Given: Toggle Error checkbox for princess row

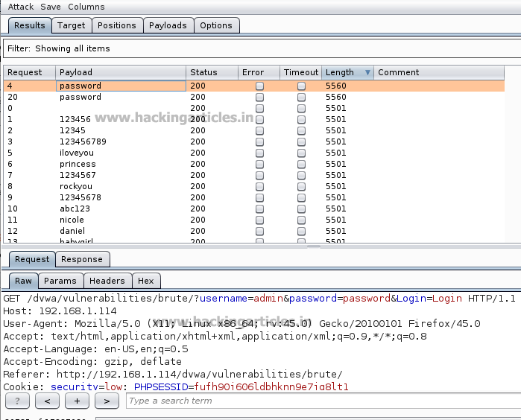Looking at the screenshot, I should pyautogui.click(x=260, y=165).
